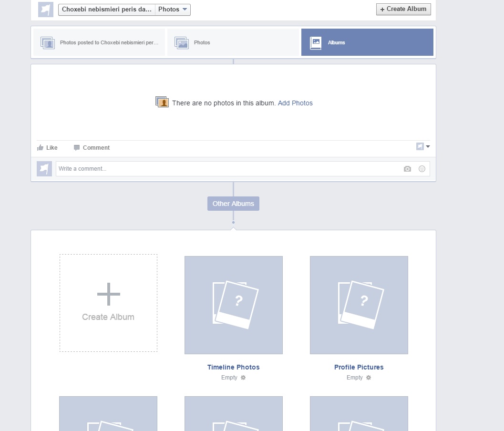The image size is (504, 431).
Task: Switch to the Photos tab
Action: coord(233,42)
